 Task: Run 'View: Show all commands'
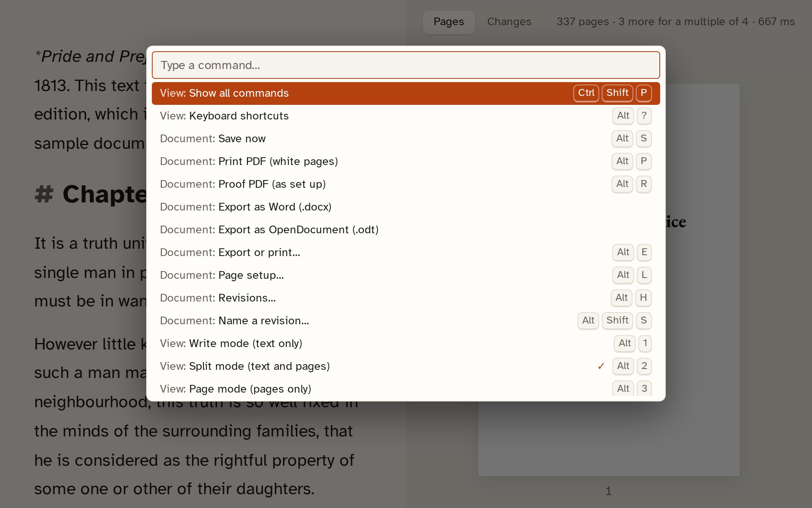(x=406, y=93)
